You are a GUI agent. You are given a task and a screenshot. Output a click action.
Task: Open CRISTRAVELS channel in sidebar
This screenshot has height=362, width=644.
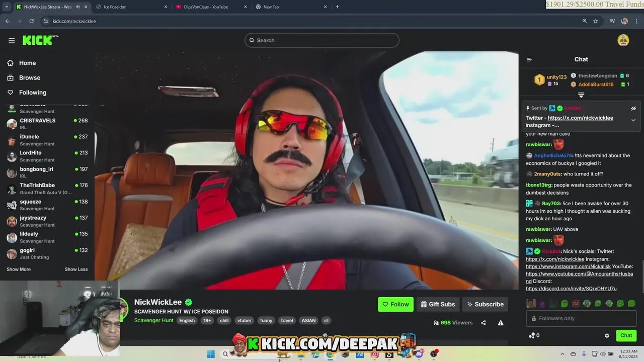coord(47,124)
